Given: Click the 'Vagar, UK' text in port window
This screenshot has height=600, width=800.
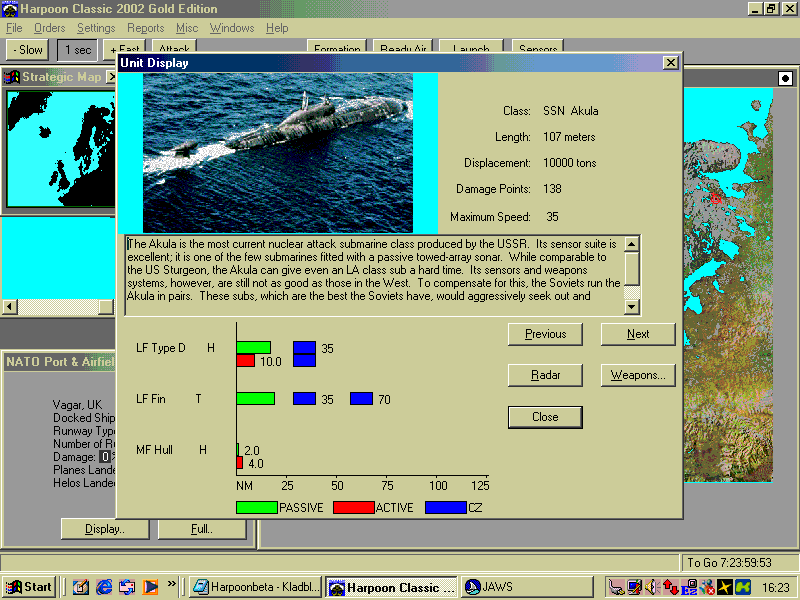Looking at the screenshot, I should [x=77, y=405].
